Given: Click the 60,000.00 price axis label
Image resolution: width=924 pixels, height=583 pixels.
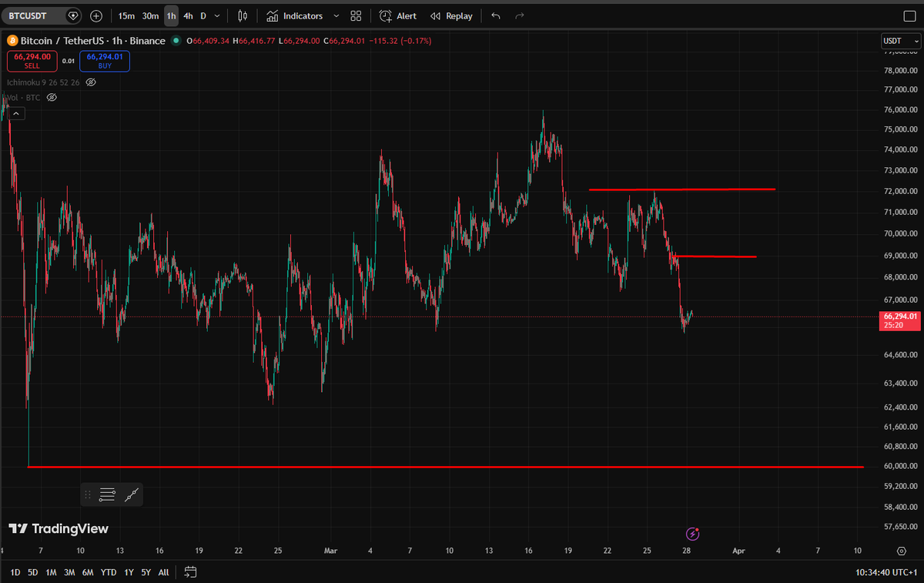Looking at the screenshot, I should tap(899, 466).
